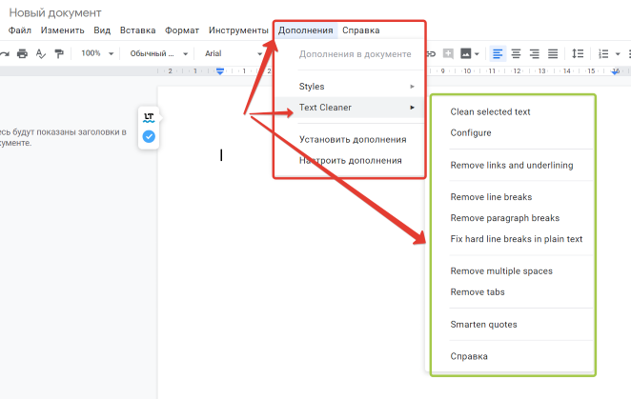This screenshot has height=399, width=631.
Task: Click the blue checkmark status icon
Action: 148,136
